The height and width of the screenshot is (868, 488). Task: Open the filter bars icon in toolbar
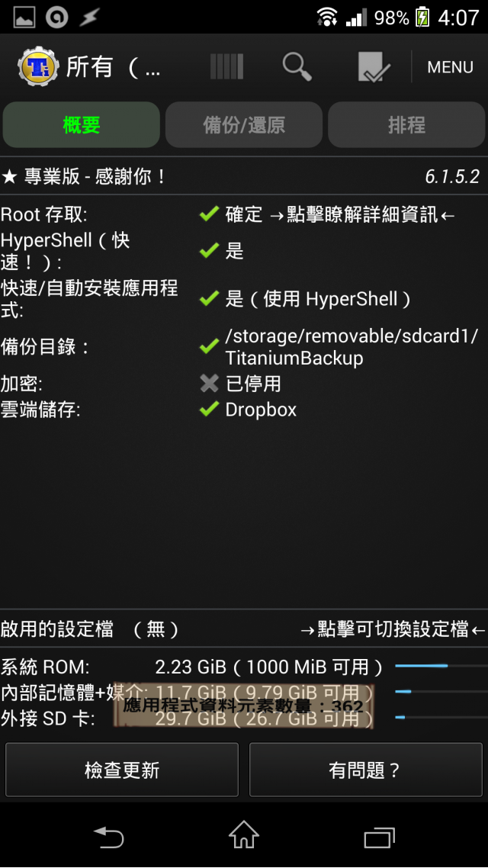[x=227, y=67]
